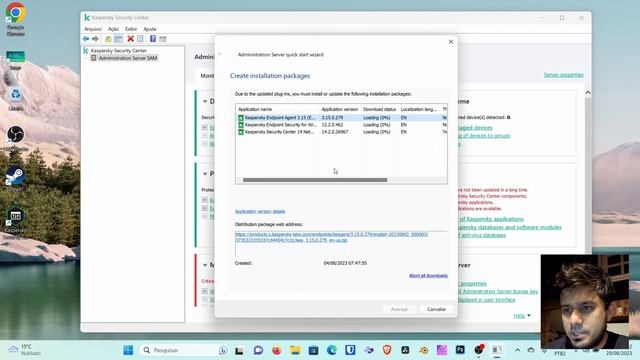
Task: Click the Security Center 14 package green icon
Action: [x=241, y=132]
